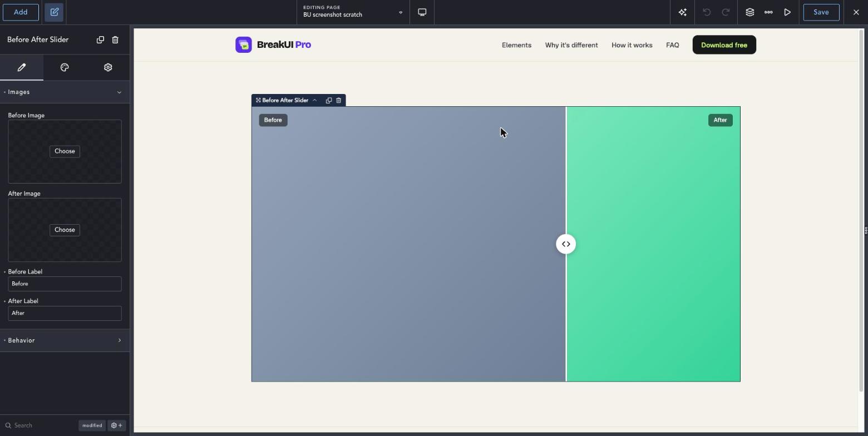Viewport: 868px width, 436px height.
Task: Click the undo arrow icon
Action: coord(707,12)
